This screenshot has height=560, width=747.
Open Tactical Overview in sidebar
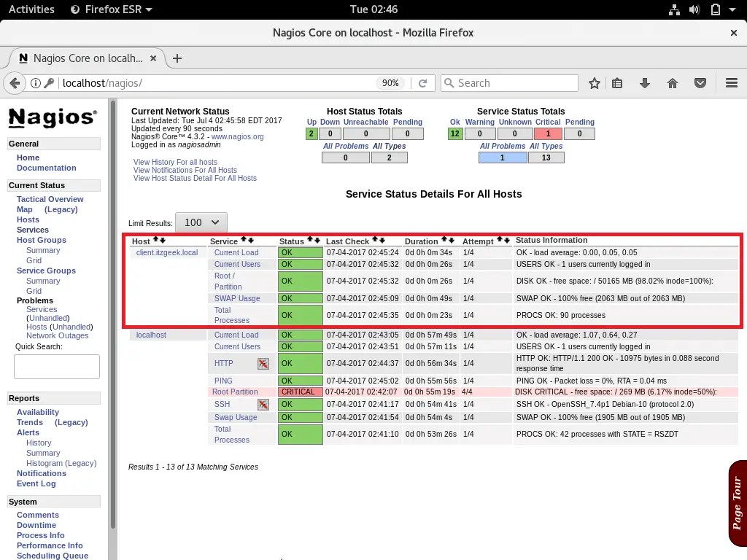click(x=50, y=199)
